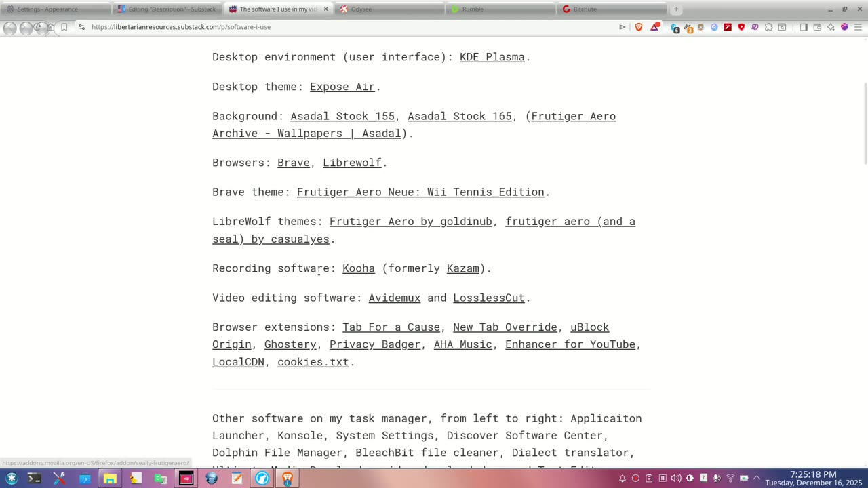Open the clipboard tray icon
The image size is (868, 488).
point(649,479)
